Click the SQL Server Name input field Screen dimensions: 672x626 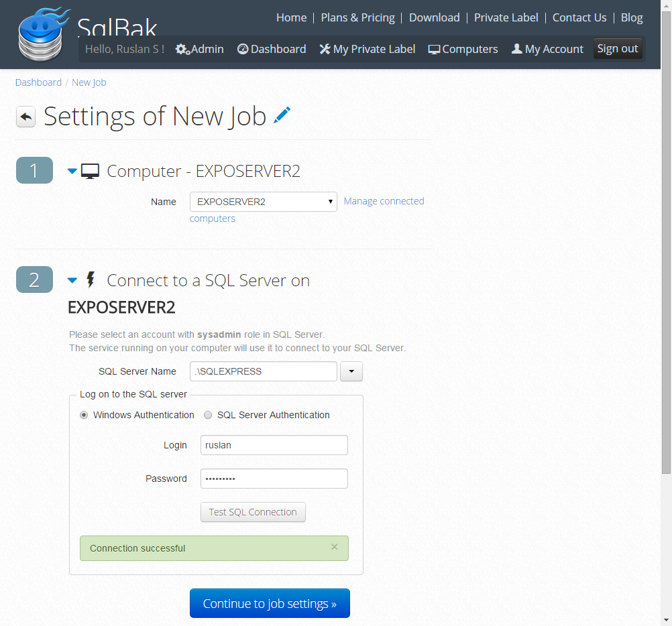coord(263,371)
